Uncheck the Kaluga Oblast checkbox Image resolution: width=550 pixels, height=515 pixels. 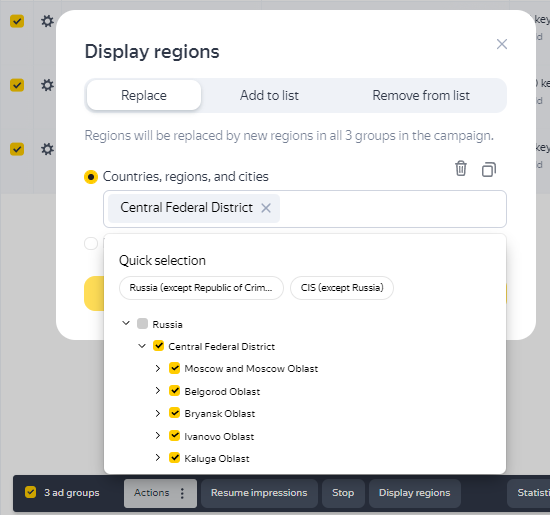pos(174,458)
